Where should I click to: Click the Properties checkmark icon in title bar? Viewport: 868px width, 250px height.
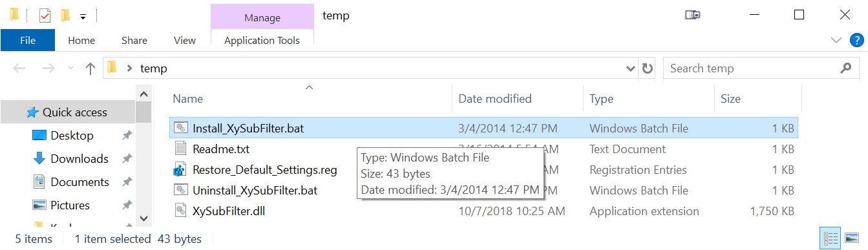(x=45, y=15)
